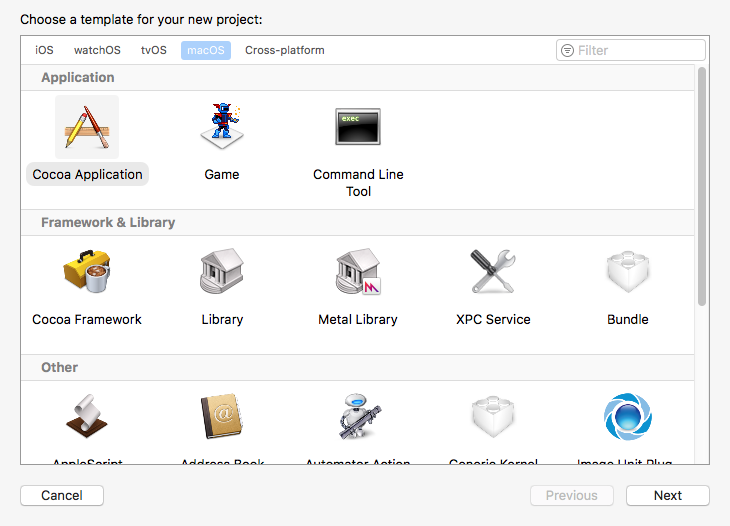Click the template list vertical scrollbar

[x=702, y=186]
